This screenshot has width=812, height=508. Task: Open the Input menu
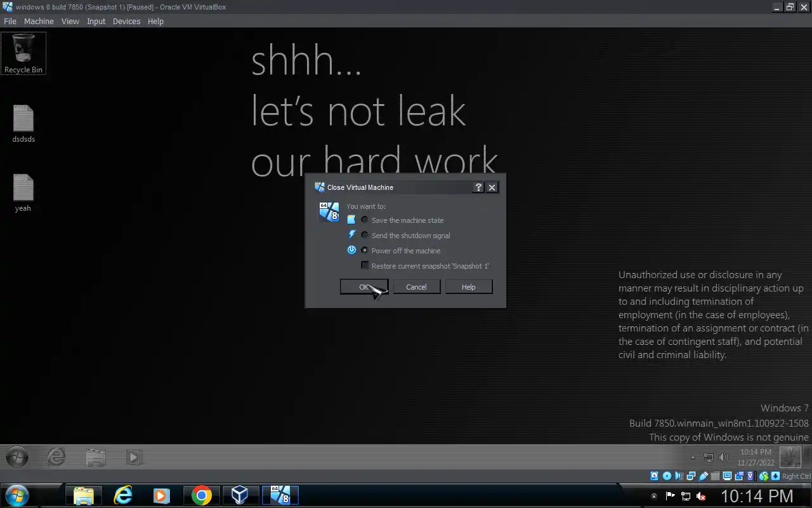coord(96,21)
